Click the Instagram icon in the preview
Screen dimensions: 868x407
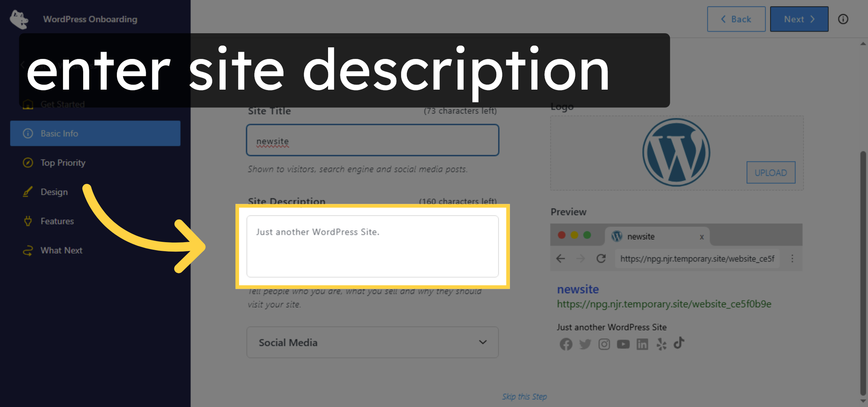click(604, 344)
